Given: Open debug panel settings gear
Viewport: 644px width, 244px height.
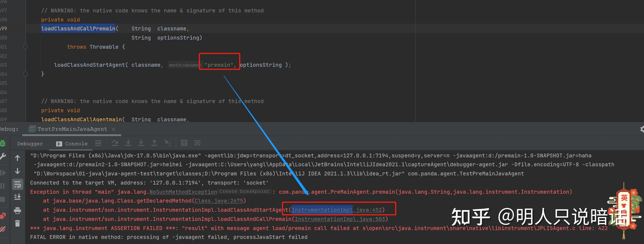Looking at the screenshot, I should pos(642,129).
